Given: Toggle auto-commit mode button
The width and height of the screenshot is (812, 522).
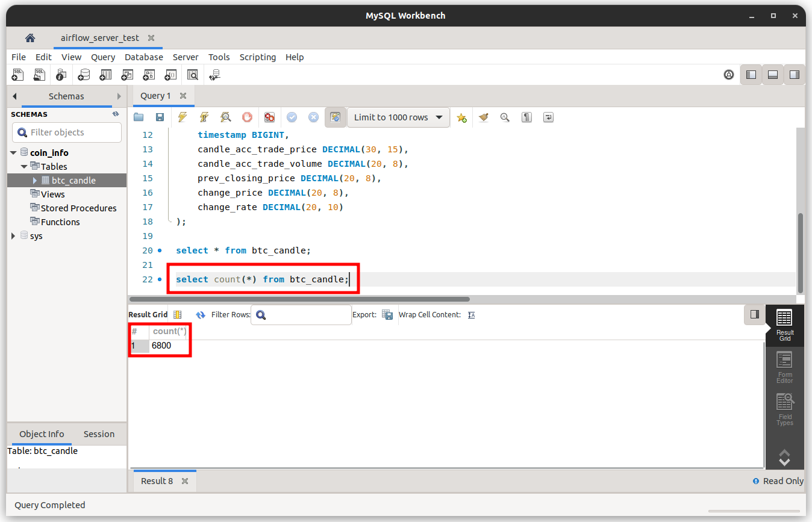Looking at the screenshot, I should click(x=336, y=117).
